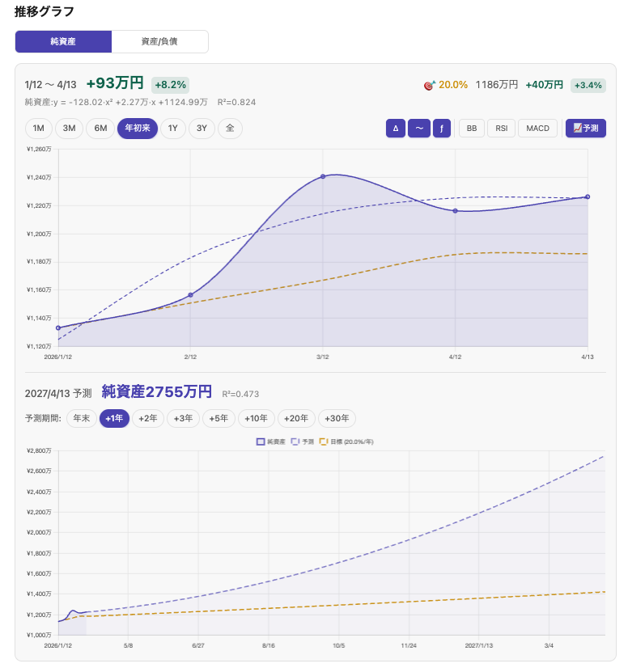Enable the RSI indicator
Screen dimensions: 628x672
501,129
